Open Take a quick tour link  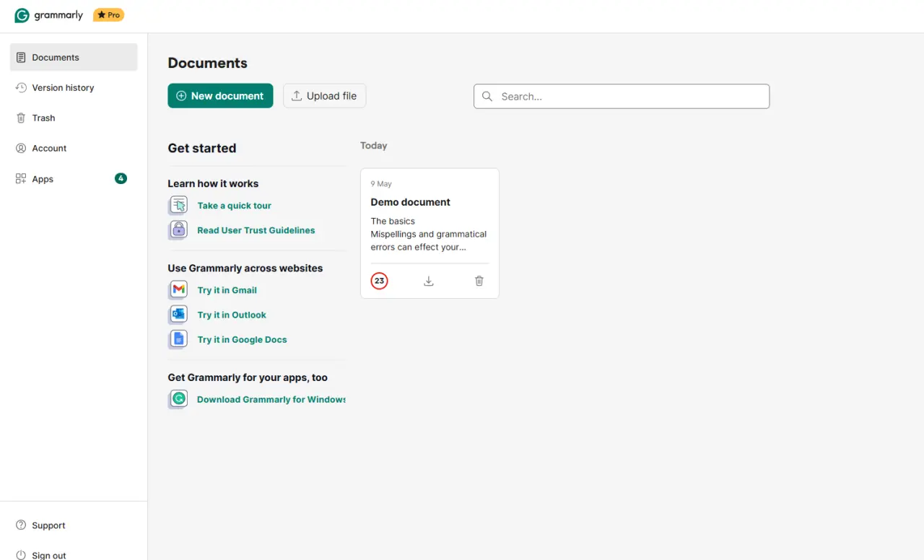[x=234, y=206]
